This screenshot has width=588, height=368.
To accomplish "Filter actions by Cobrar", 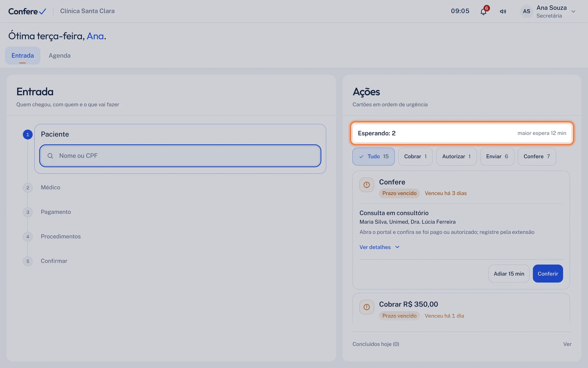I will (415, 156).
